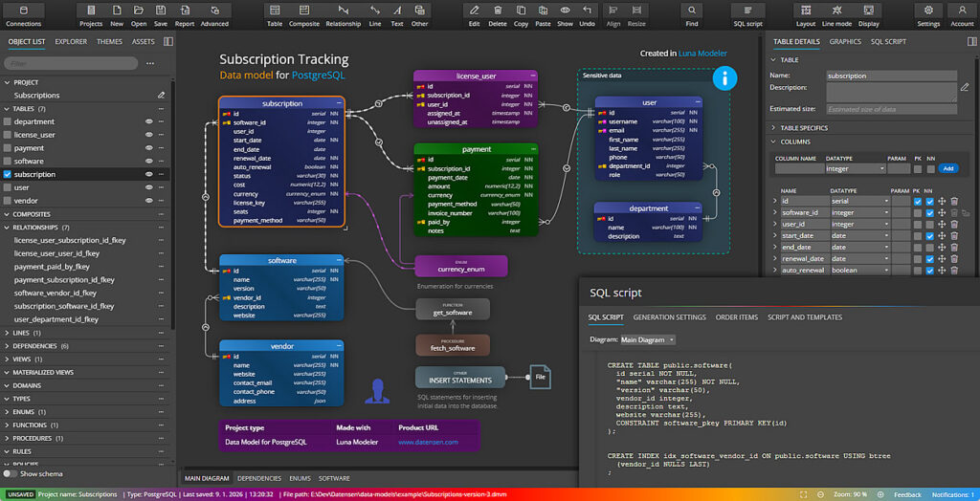980x501 pixels.
Task: Toggle the Show schema switch
Action: 11,473
